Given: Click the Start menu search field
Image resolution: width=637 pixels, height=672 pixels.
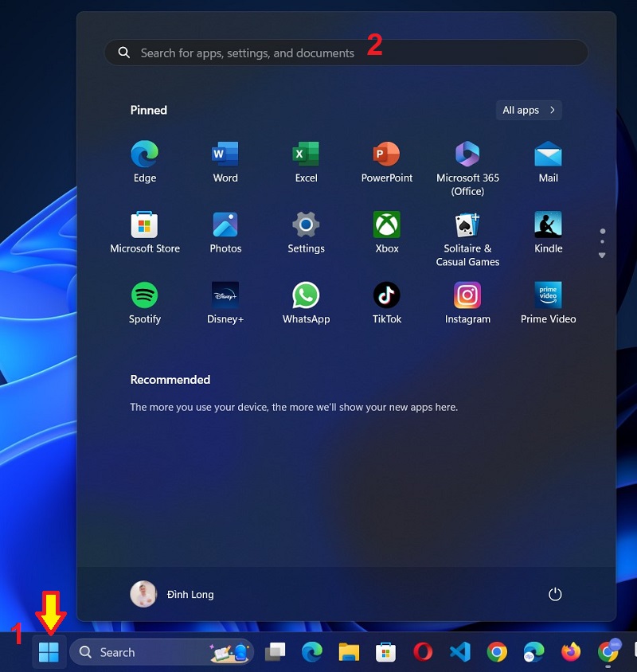Looking at the screenshot, I should tap(346, 53).
